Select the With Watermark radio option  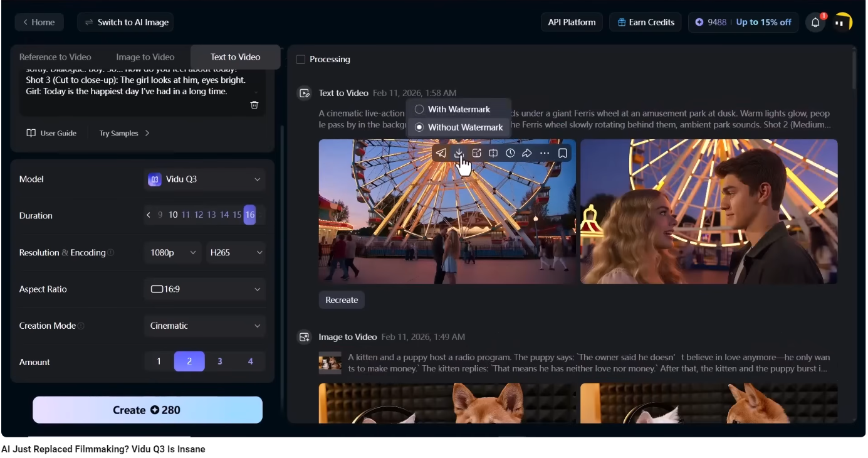point(419,109)
